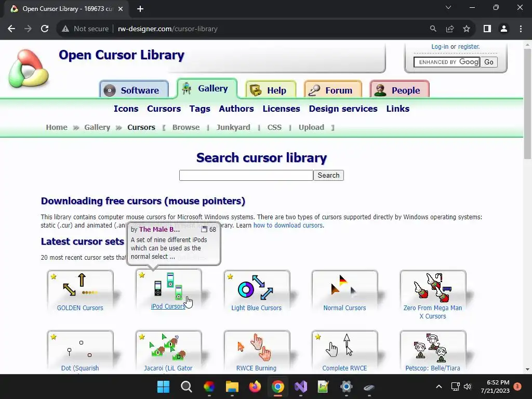Open the Tags submenu item
This screenshot has height=399, width=532.
point(199,109)
